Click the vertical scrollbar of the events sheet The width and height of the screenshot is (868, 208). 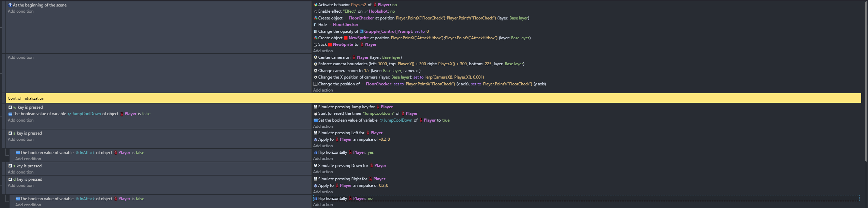click(x=866, y=82)
